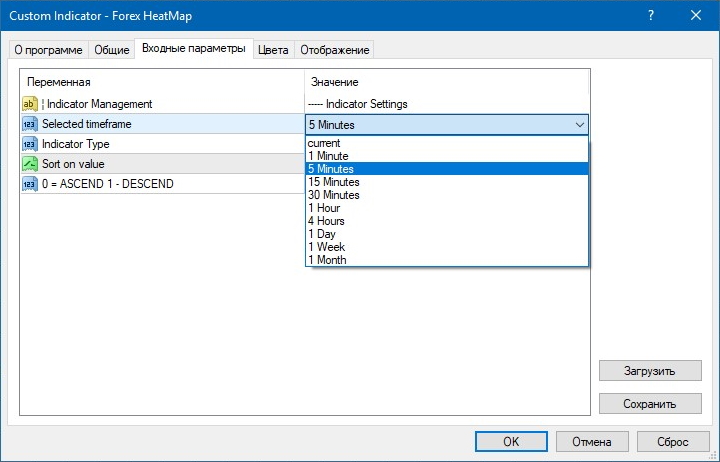Expand the Selected timeframe dropdown arrow
This screenshot has width=720, height=462.
pyautogui.click(x=580, y=125)
